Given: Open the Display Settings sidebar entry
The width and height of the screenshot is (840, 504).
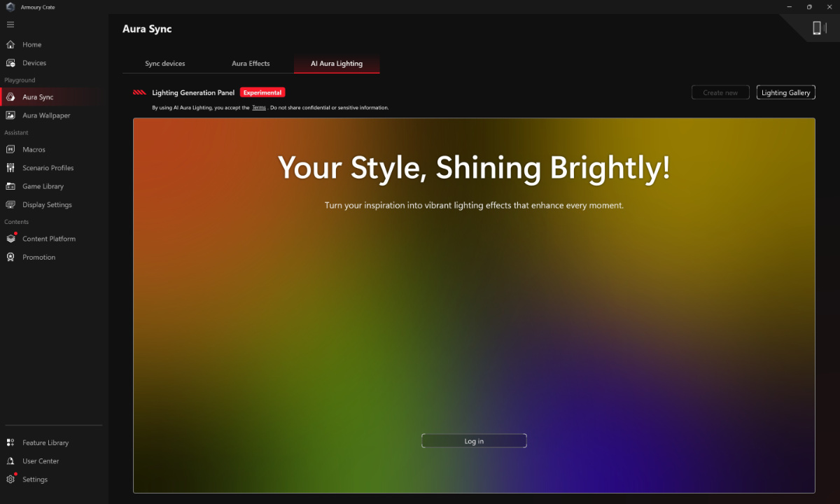Looking at the screenshot, I should coord(55,205).
